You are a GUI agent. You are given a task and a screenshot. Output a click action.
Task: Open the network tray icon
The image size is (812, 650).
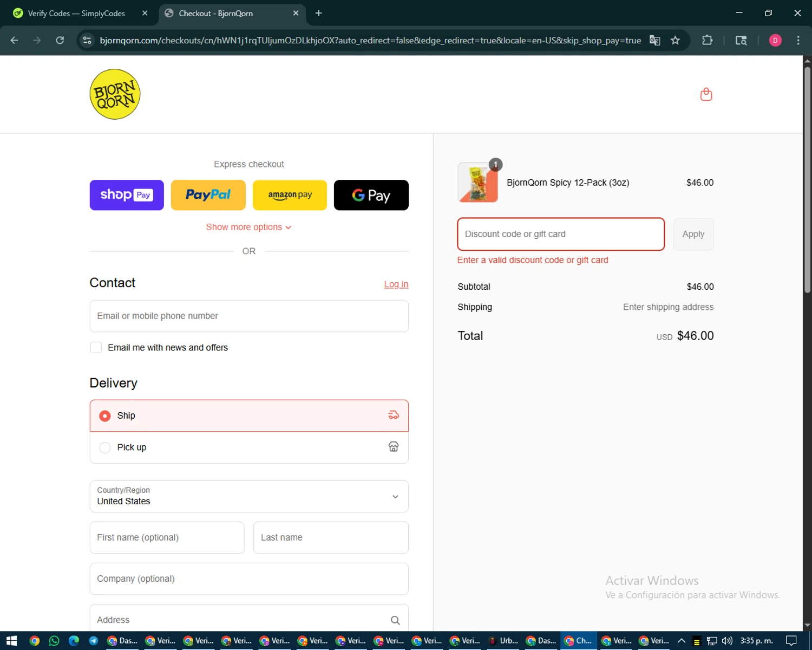click(712, 641)
